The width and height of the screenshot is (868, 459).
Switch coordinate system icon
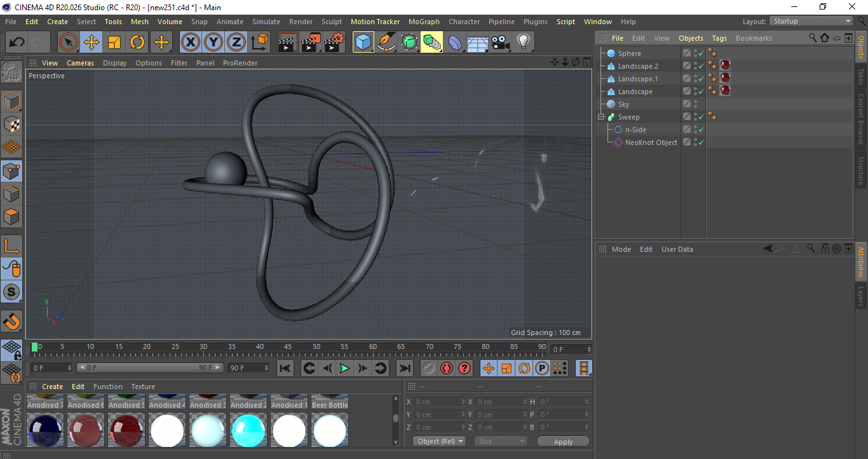pyautogui.click(x=259, y=43)
